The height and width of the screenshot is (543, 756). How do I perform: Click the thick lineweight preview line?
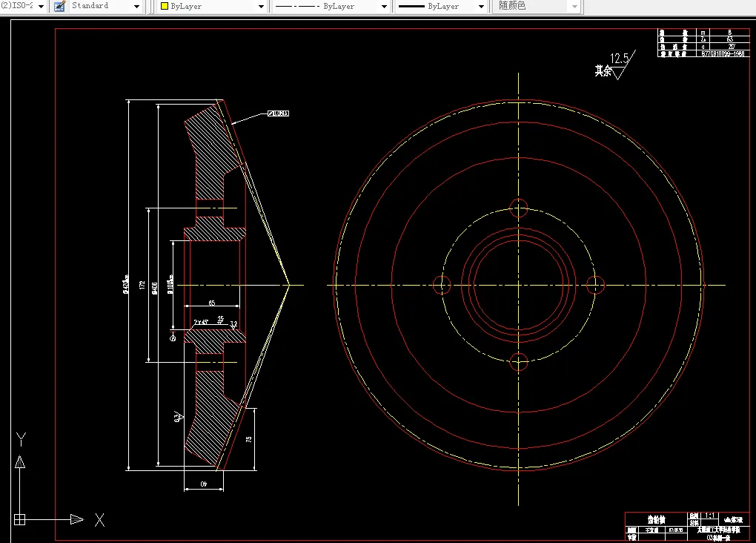[411, 6]
